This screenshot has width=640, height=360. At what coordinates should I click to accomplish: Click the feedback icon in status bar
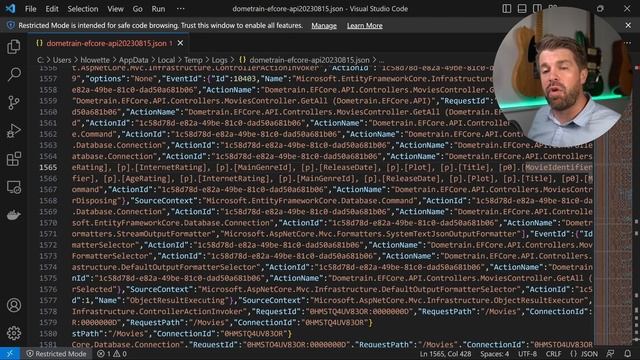(610, 354)
